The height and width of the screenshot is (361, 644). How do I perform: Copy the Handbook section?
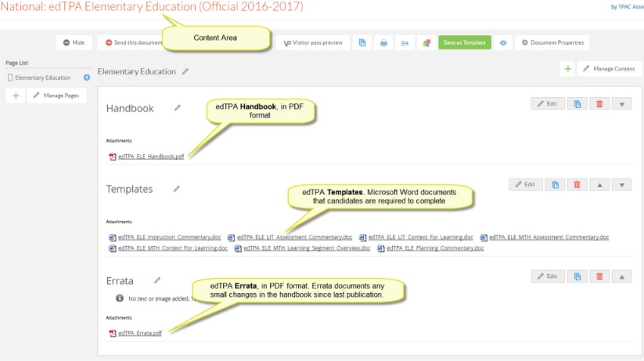(x=577, y=103)
